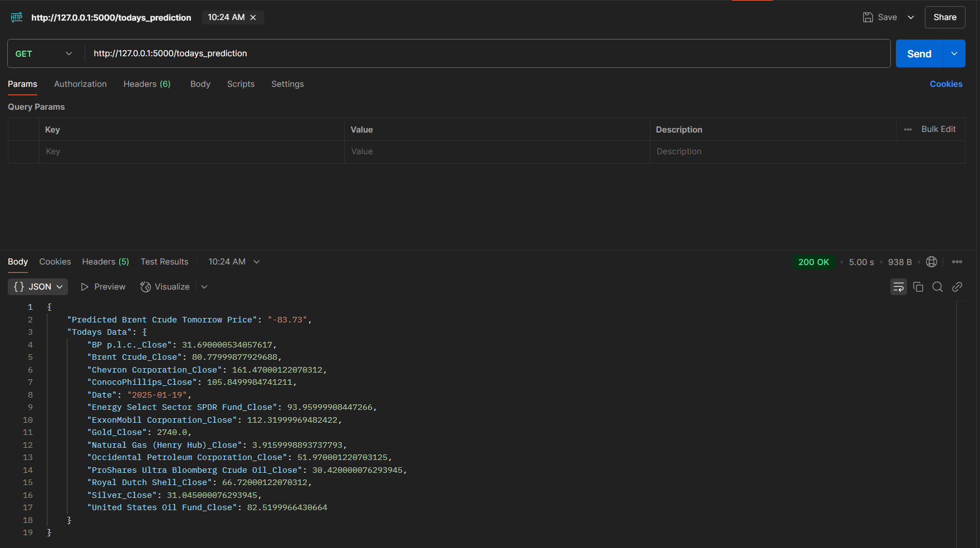Screen dimensions: 980x548
Task: Search within the response body
Action: (x=938, y=287)
